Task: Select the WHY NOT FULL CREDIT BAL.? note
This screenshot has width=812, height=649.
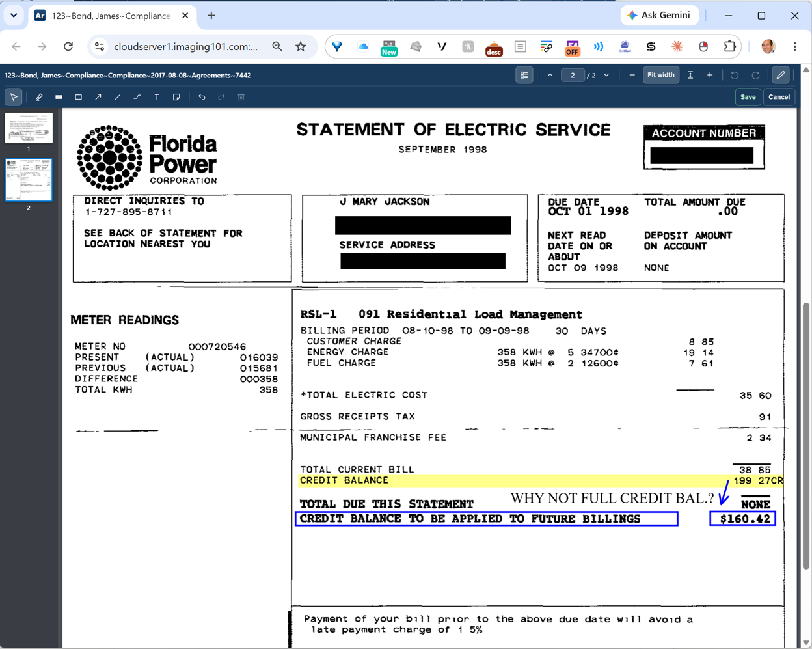Action: (612, 499)
